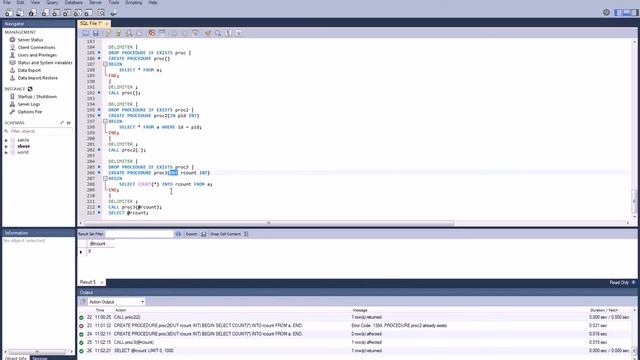Beautify the SQL script broom icon

pos(208,33)
